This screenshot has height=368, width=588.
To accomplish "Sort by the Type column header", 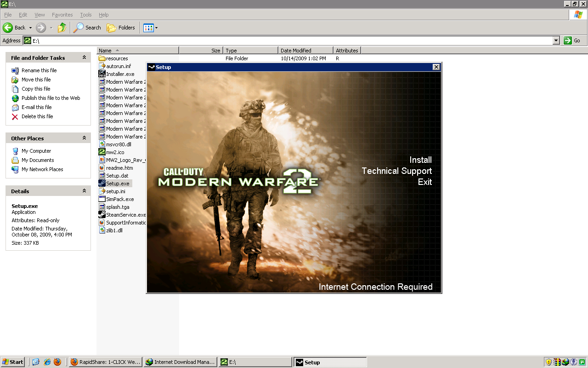I will [251, 51].
